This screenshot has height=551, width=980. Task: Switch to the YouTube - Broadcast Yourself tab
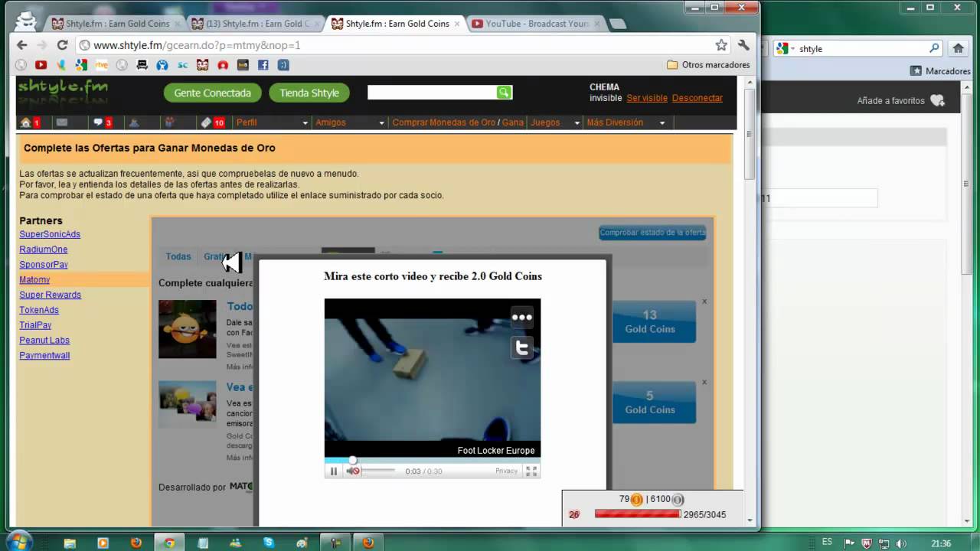click(x=536, y=24)
